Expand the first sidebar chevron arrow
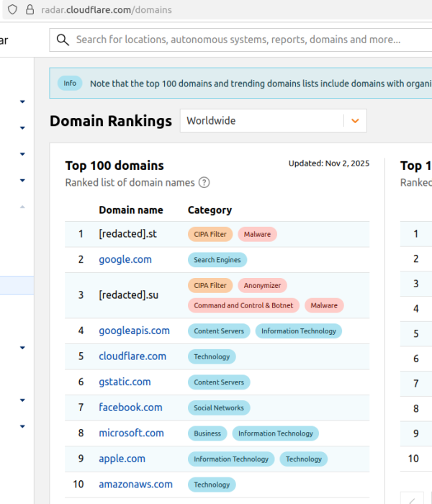This screenshot has width=432, height=504. pos(22,102)
